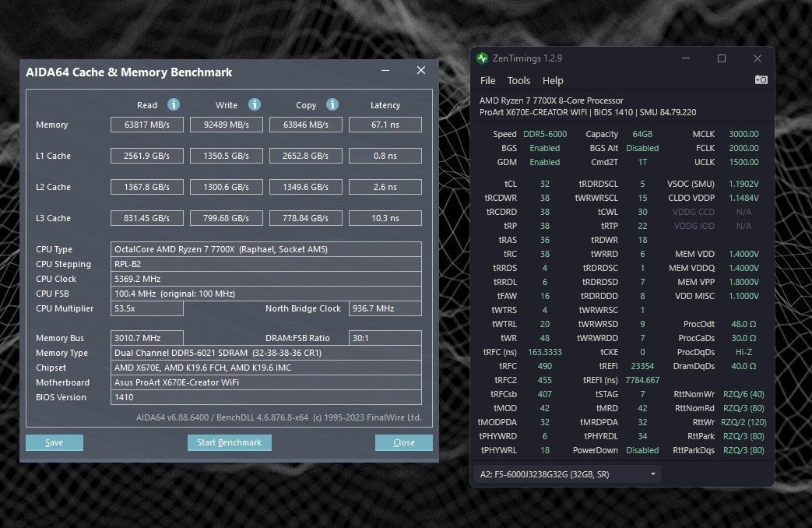Viewport: 812px width, 528px height.
Task: Click the Memory Bus field 3010.7 MHz
Action: click(x=147, y=338)
